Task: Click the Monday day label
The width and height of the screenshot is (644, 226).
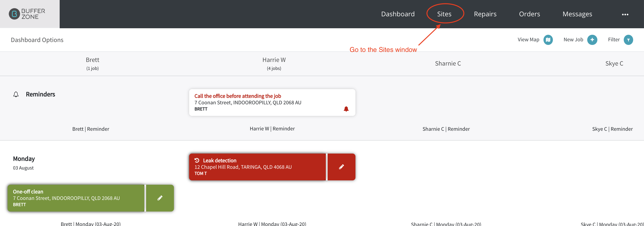Action: click(x=24, y=159)
